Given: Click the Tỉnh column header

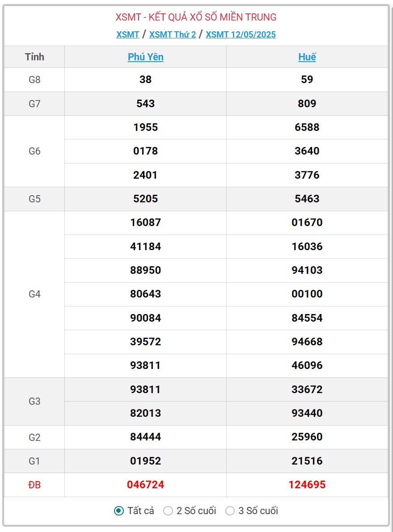Looking at the screenshot, I should (34, 57).
